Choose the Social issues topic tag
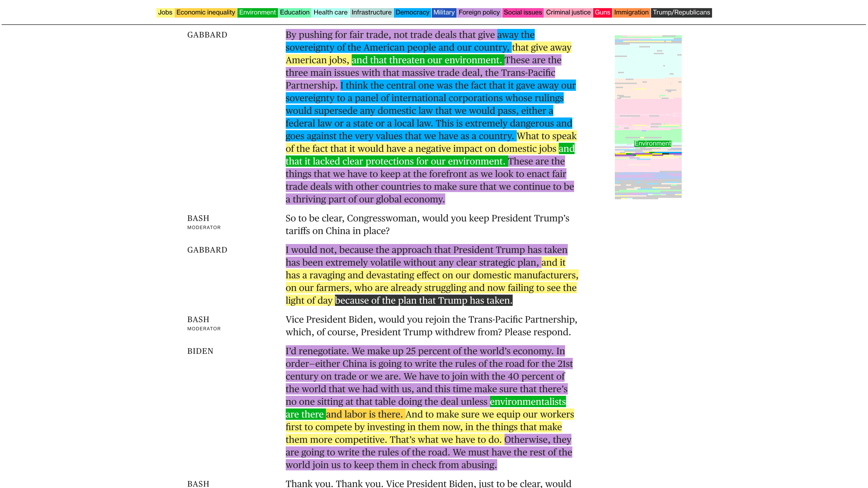This screenshot has width=868, height=488. click(523, 12)
